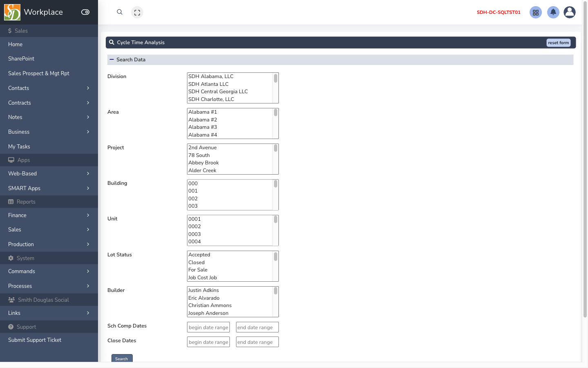Toggle fullscreen mode icon

(137, 12)
